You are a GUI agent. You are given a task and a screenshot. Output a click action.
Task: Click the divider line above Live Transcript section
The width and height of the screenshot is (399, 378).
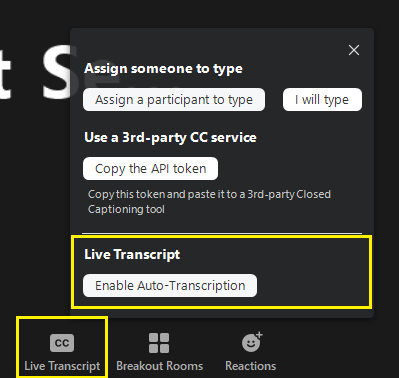[222, 233]
